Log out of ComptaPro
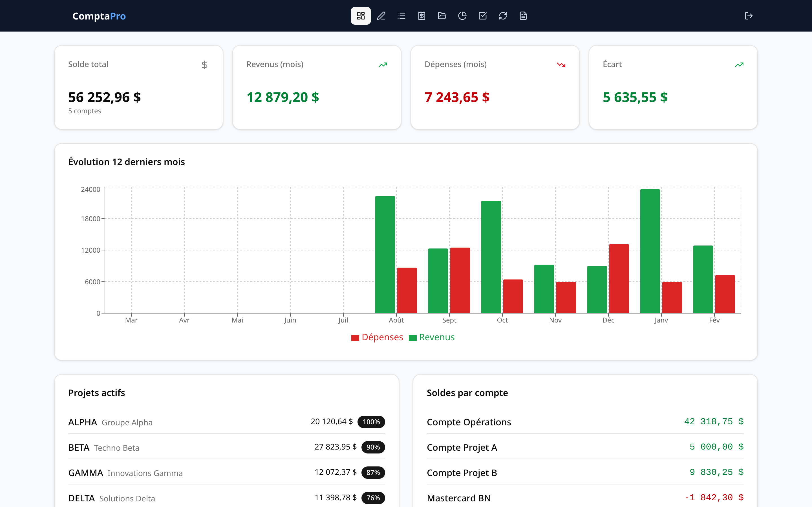This screenshot has height=507, width=812. tap(749, 16)
